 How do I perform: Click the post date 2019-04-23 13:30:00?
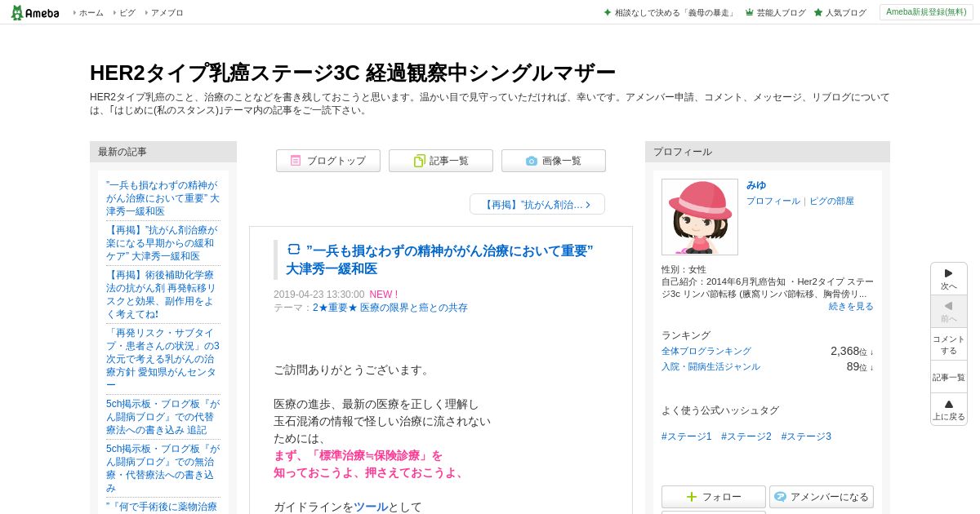coord(319,295)
